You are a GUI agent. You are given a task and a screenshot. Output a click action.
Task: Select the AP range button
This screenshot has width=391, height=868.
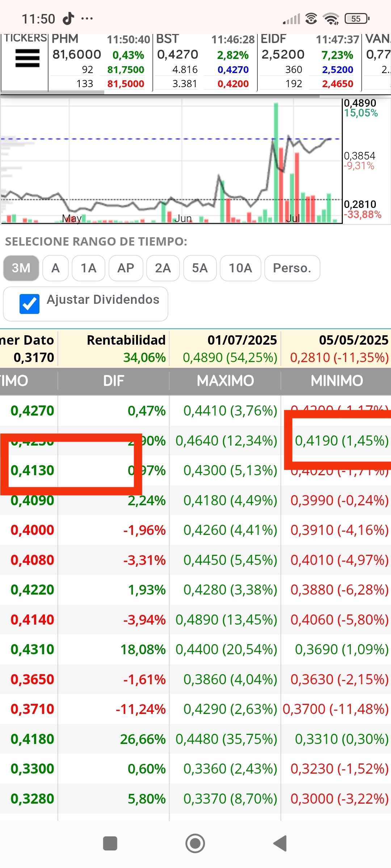pos(126,268)
